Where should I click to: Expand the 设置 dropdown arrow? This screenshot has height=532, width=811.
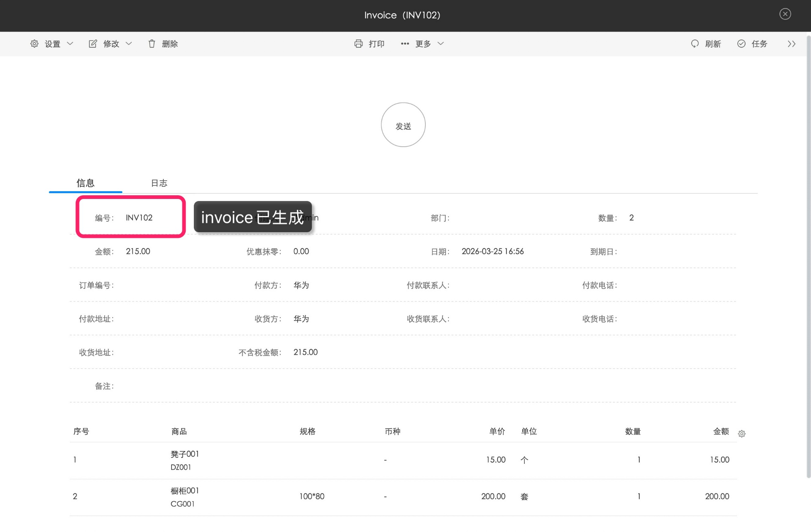[70, 44]
